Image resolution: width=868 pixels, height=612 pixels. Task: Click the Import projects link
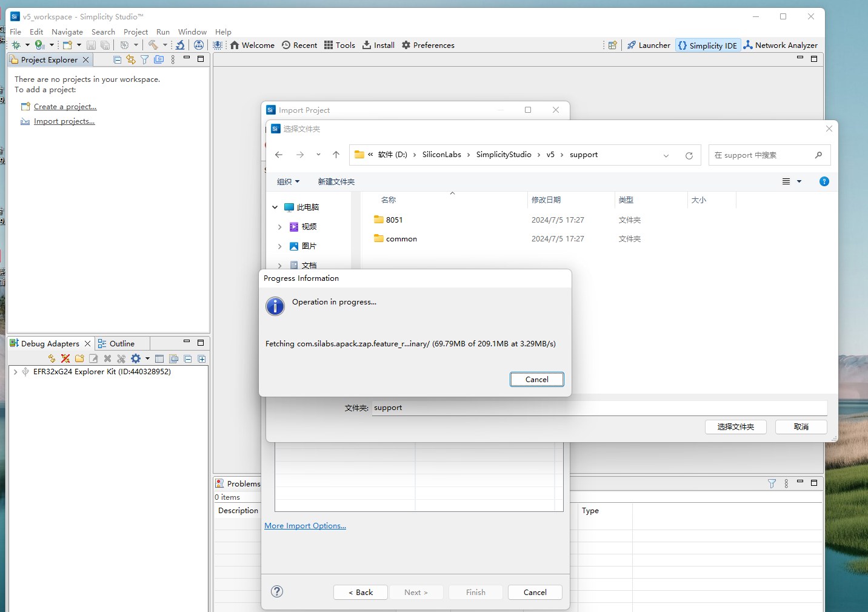[64, 121]
